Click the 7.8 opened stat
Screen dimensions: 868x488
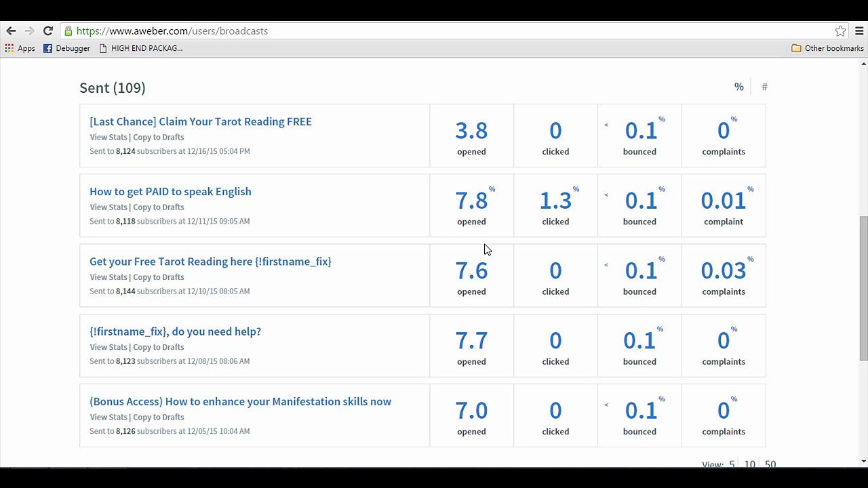point(471,200)
